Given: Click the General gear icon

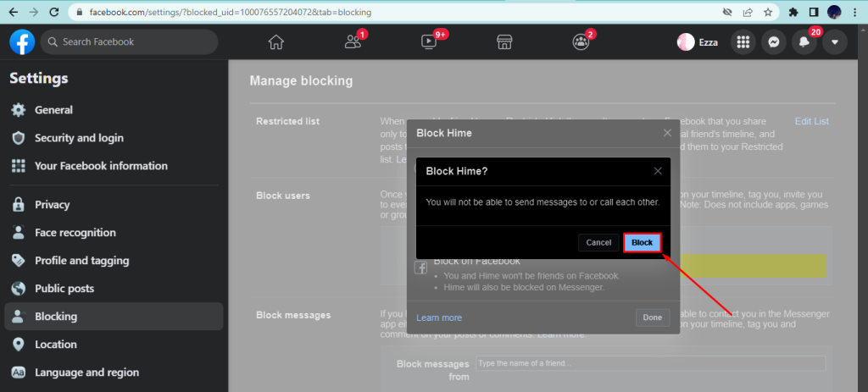Looking at the screenshot, I should click(19, 110).
